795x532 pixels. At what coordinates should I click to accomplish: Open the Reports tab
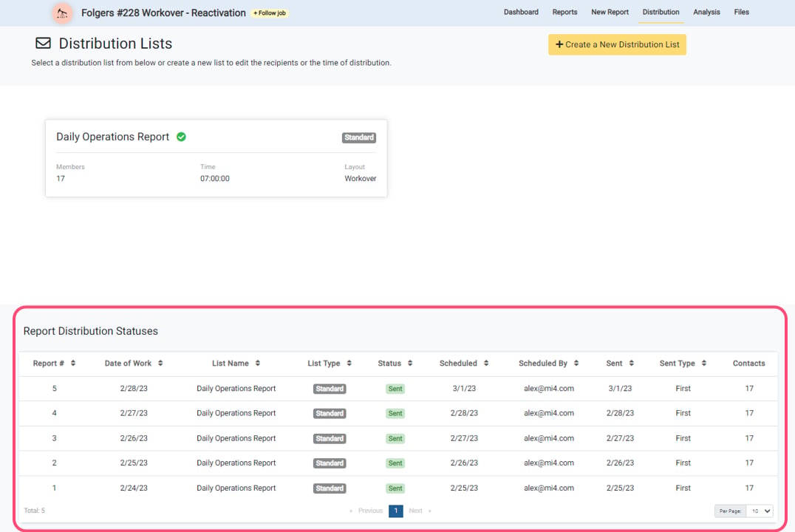coord(564,12)
